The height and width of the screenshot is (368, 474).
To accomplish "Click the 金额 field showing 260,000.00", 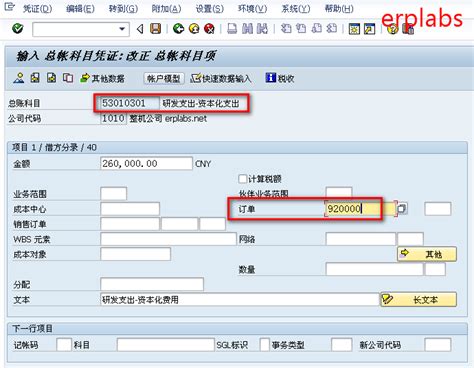I will pos(146,164).
